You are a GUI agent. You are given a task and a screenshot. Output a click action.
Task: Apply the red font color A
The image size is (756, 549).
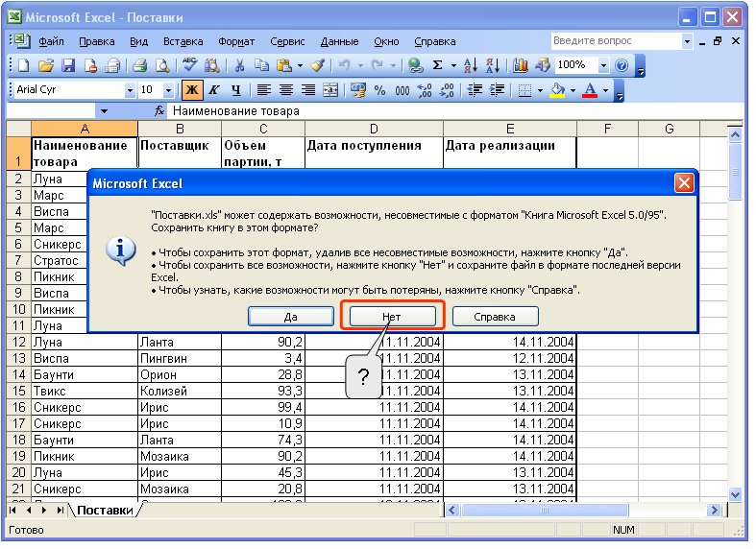pyautogui.click(x=590, y=90)
